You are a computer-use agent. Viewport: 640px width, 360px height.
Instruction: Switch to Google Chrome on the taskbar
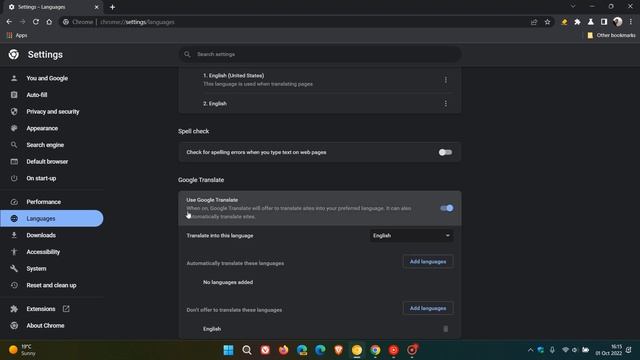[375, 350]
